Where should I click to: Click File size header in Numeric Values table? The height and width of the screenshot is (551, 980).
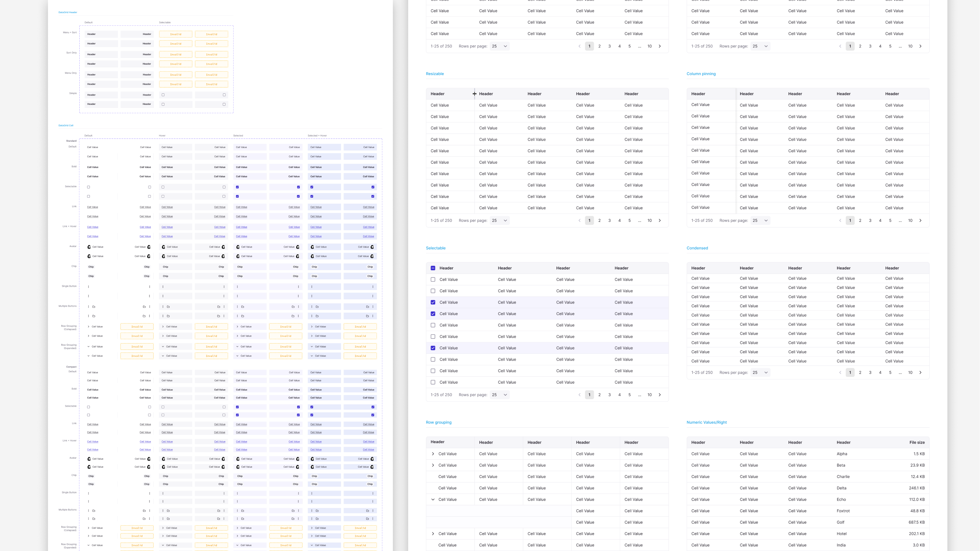(x=917, y=442)
